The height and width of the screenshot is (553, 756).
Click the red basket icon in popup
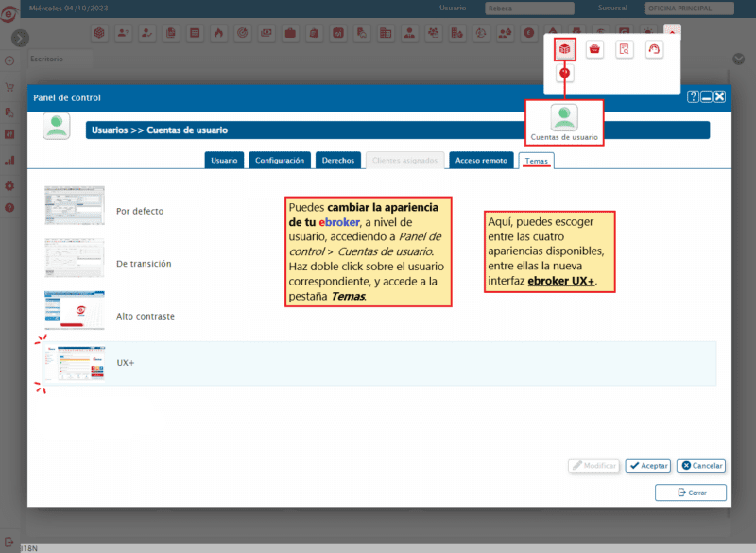pos(594,49)
